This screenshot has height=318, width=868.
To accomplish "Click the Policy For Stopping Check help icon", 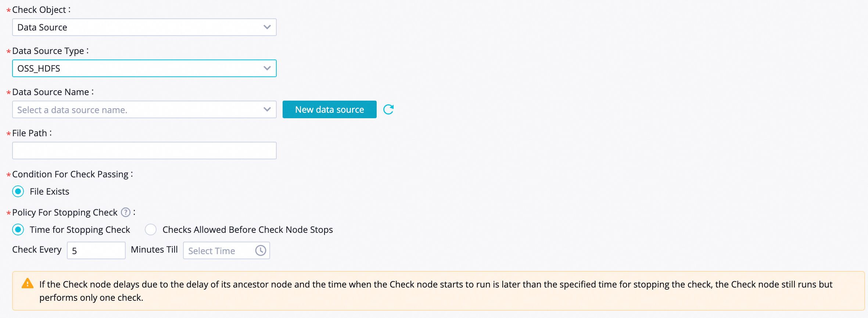I will (126, 212).
